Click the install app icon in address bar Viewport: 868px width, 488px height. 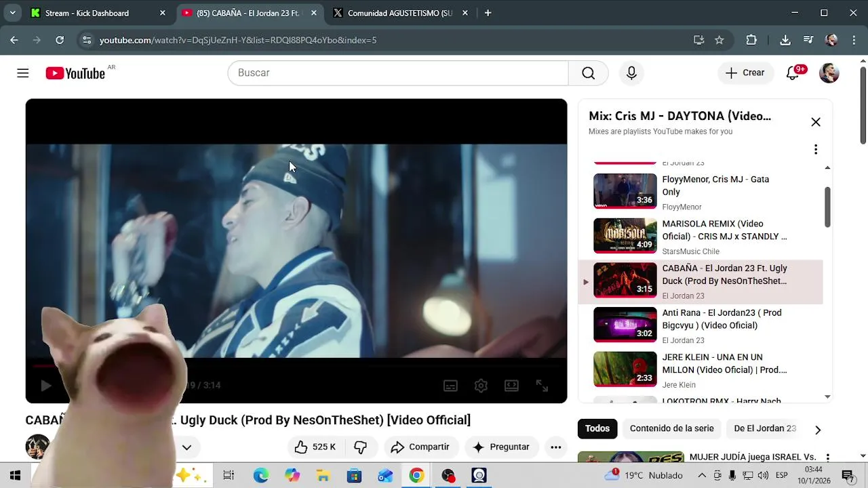[x=698, y=40]
